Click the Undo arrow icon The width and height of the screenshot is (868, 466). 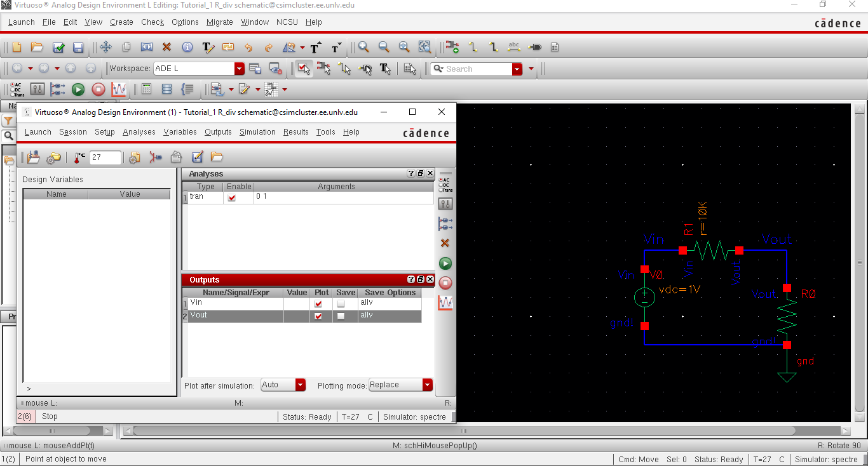click(248, 48)
